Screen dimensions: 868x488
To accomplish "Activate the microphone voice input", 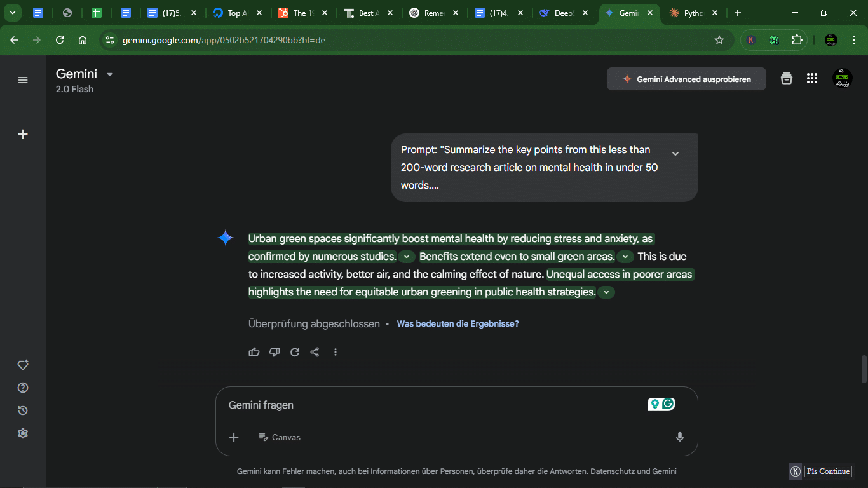I will pos(680,437).
